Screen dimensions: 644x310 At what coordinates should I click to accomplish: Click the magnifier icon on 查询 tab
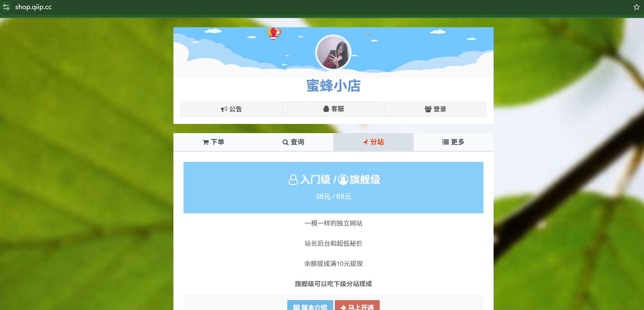[285, 142]
